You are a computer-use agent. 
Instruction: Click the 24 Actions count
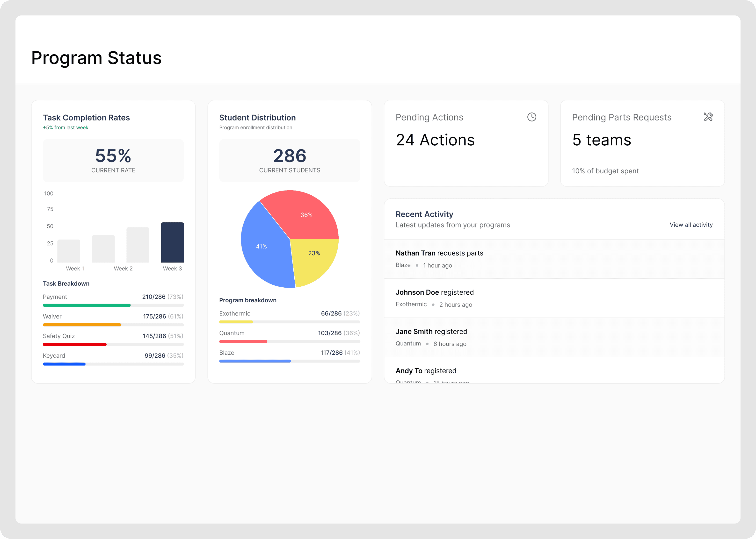pyautogui.click(x=435, y=140)
